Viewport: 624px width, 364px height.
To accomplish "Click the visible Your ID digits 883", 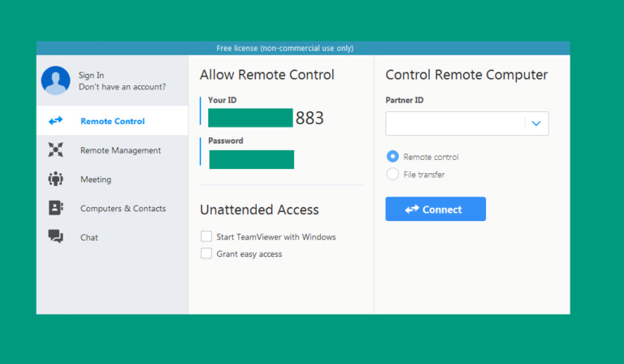I will point(310,118).
